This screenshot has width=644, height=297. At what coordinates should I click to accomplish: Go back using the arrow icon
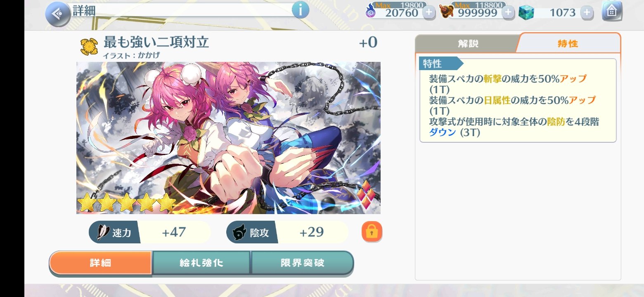pyautogui.click(x=57, y=14)
